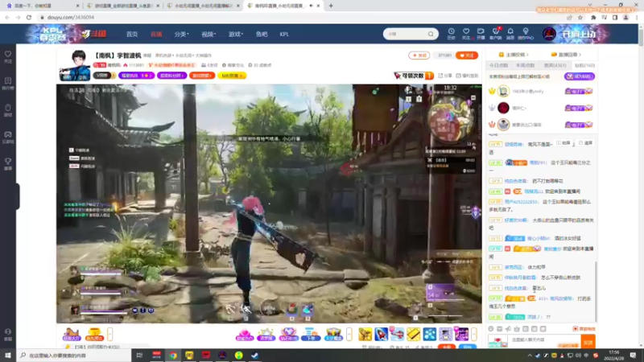
Task: Select the blue bubbles gift icon
Action: (x=430, y=334)
